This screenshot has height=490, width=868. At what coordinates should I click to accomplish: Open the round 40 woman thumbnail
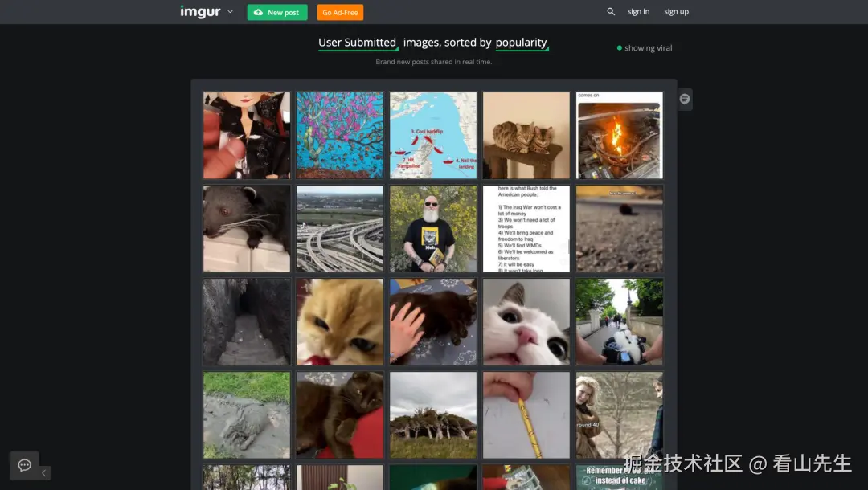[x=620, y=414]
